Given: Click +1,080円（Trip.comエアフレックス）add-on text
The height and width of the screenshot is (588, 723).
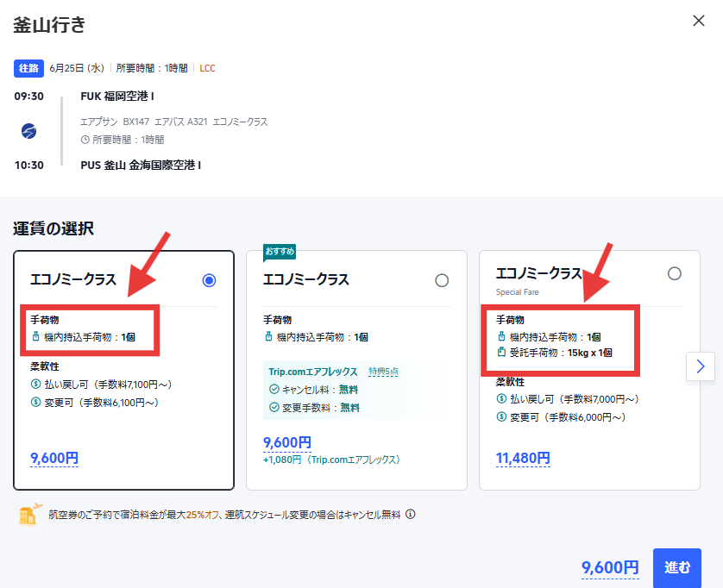Looking at the screenshot, I should pyautogui.click(x=331, y=460).
